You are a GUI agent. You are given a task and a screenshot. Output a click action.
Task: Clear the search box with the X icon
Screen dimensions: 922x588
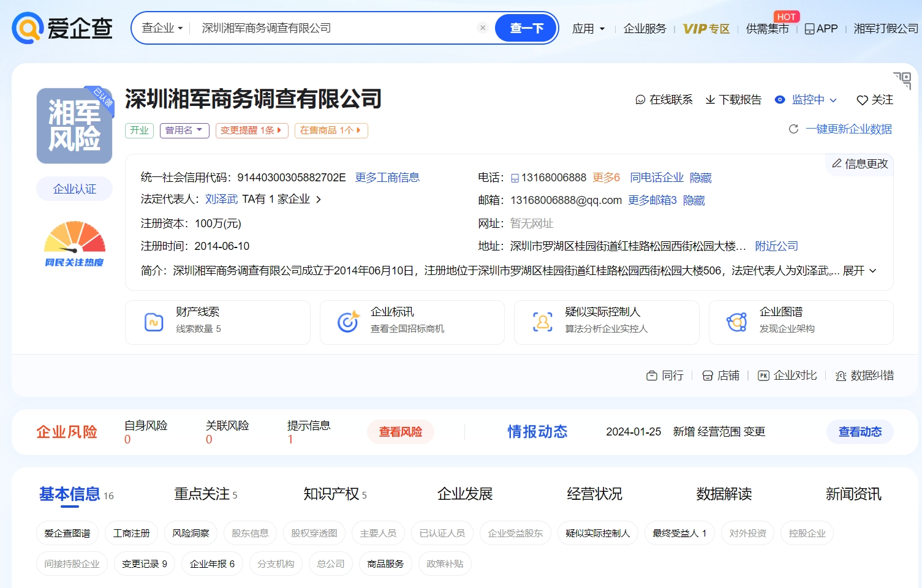click(483, 28)
